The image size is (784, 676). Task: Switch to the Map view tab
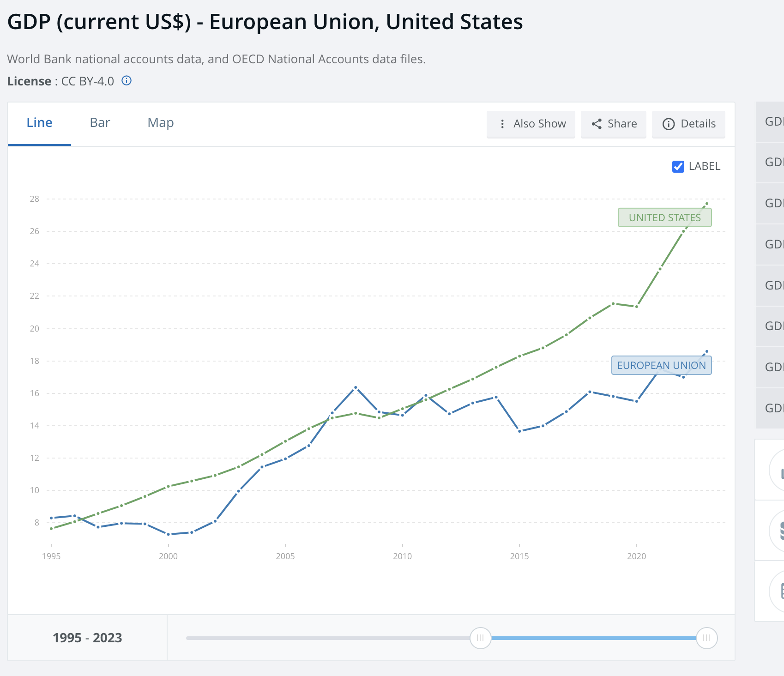click(160, 122)
